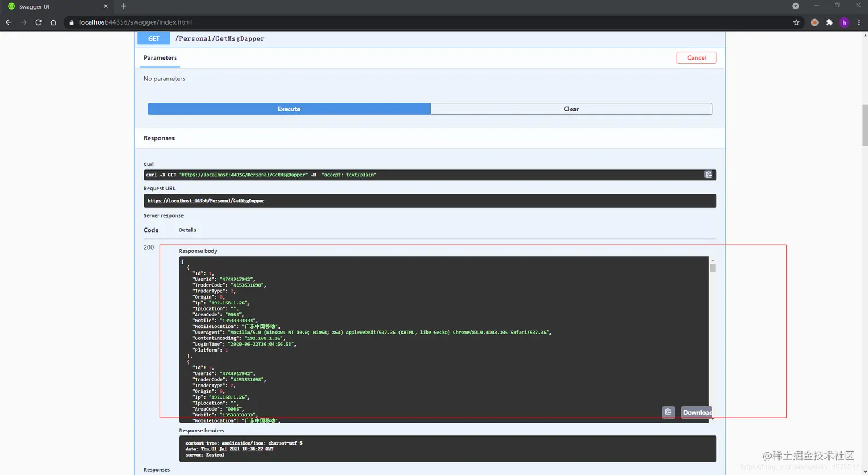This screenshot has height=475, width=868.
Task: Copy the curl command to clipboard
Action: point(708,175)
